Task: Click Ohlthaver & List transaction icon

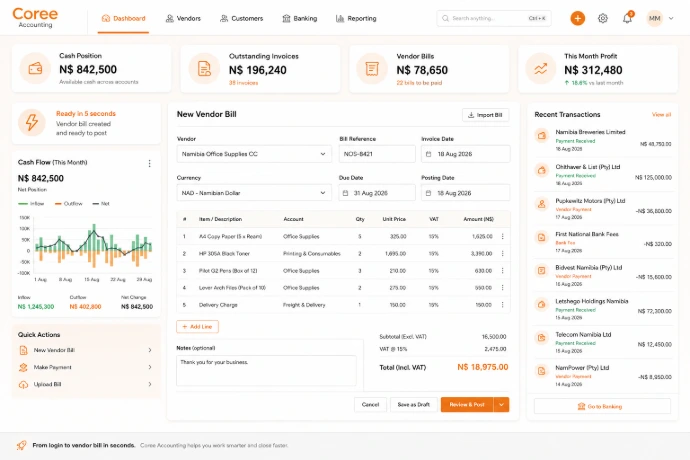Action: (542, 170)
